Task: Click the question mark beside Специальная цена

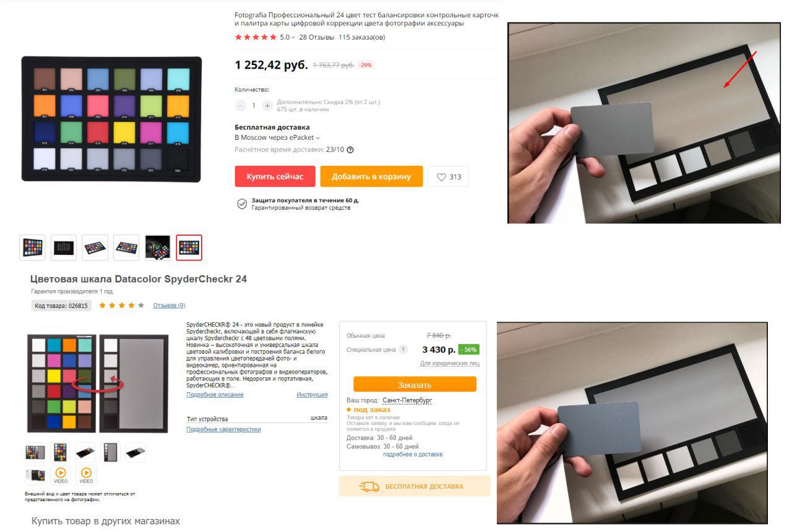Action: pyautogui.click(x=403, y=350)
